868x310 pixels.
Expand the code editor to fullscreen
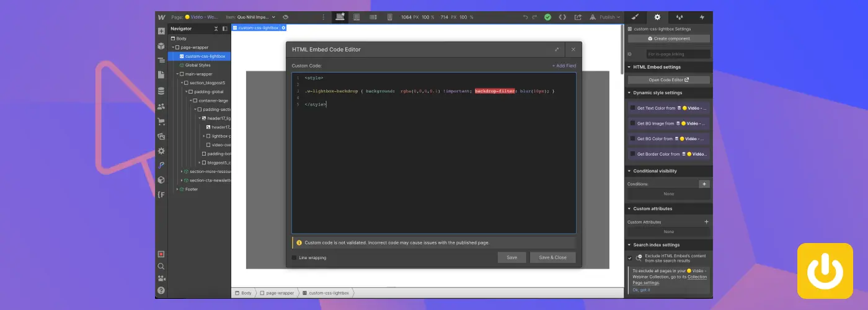tap(557, 50)
